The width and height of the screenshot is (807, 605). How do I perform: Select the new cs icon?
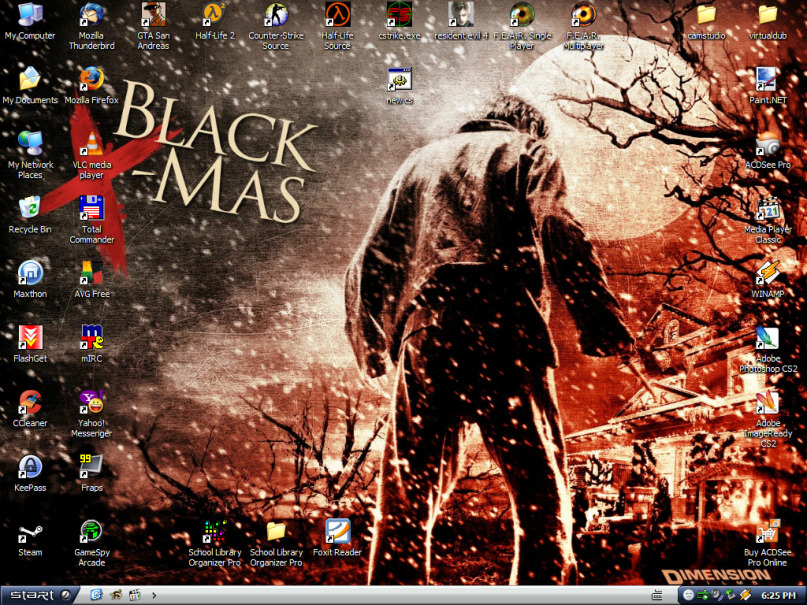399,86
